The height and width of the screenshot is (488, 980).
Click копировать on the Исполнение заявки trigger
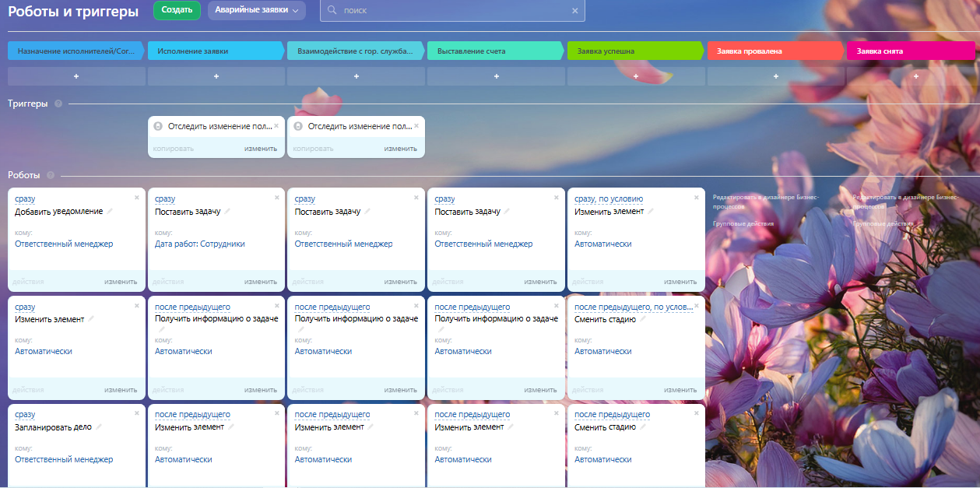coord(174,149)
